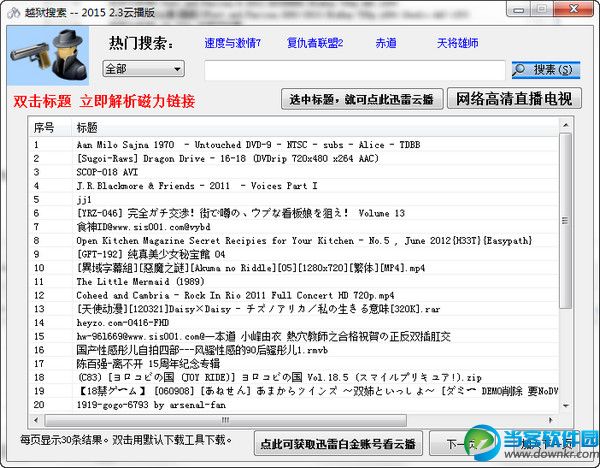Select row 18 (C83) JOY RIDE zip
The image size is (600, 468).
click(x=293, y=377)
